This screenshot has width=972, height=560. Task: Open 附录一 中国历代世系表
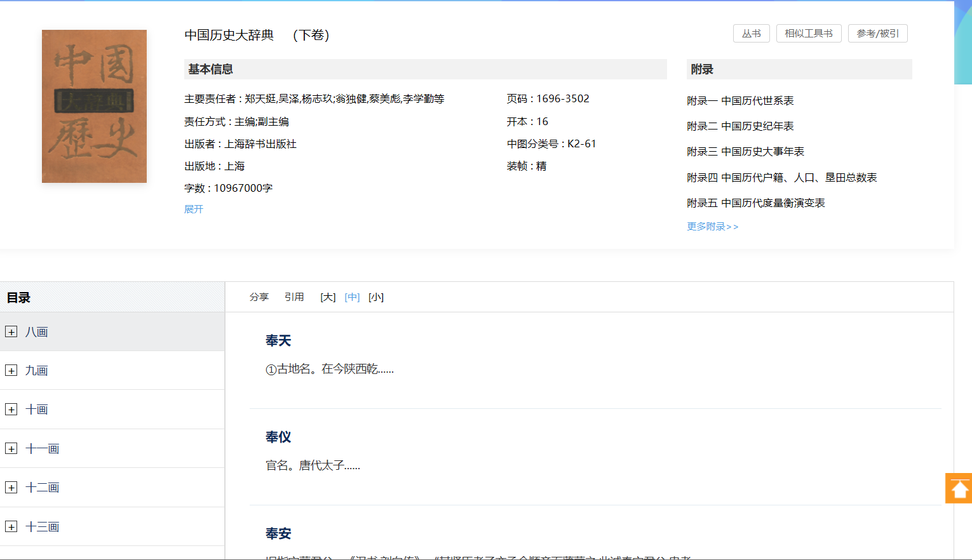tap(740, 101)
